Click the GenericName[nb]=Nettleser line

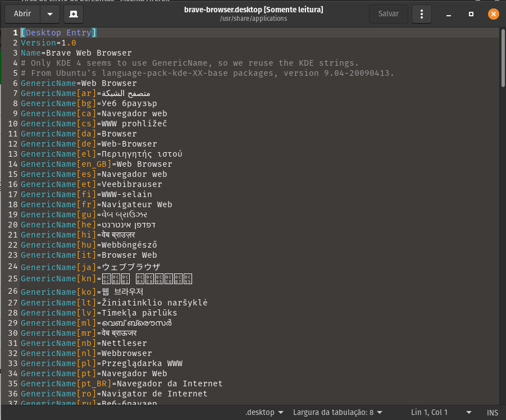[x=84, y=343]
